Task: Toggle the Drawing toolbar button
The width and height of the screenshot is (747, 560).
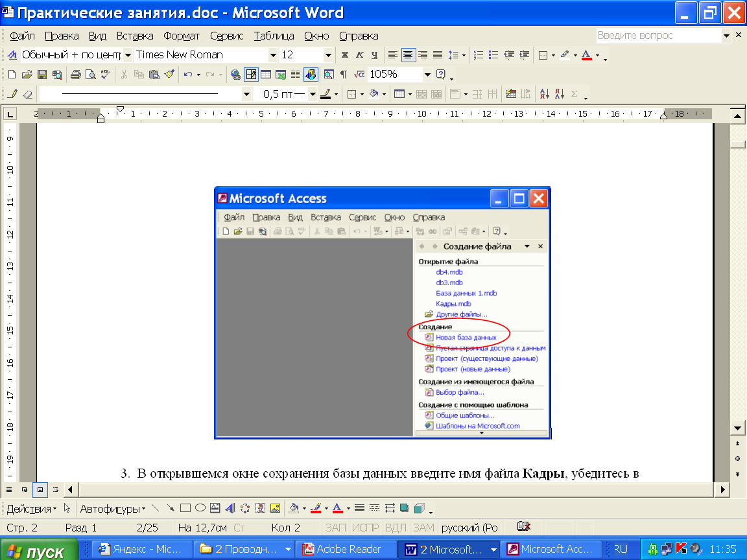Action: pos(311,75)
